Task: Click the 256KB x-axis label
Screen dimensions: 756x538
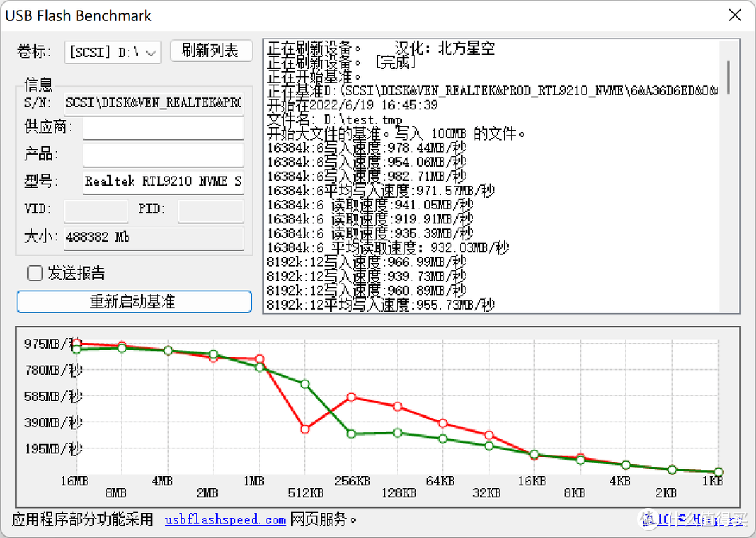Action: click(352, 481)
